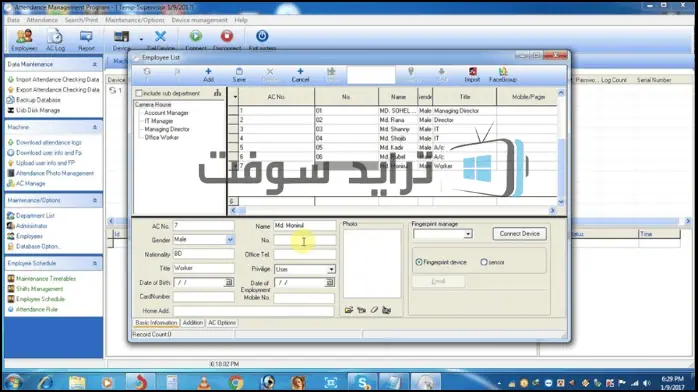The height and width of the screenshot is (392, 698).
Task: Open the AC Log toolbar icon
Action: click(x=55, y=40)
